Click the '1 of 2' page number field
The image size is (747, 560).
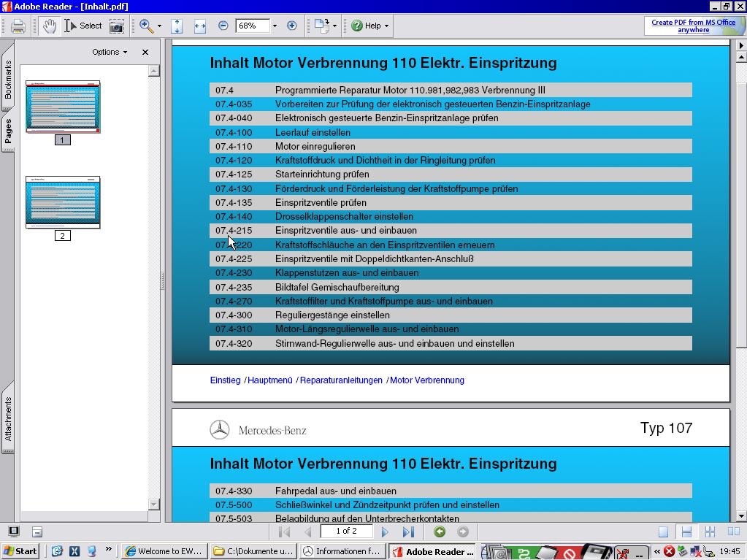click(x=346, y=531)
